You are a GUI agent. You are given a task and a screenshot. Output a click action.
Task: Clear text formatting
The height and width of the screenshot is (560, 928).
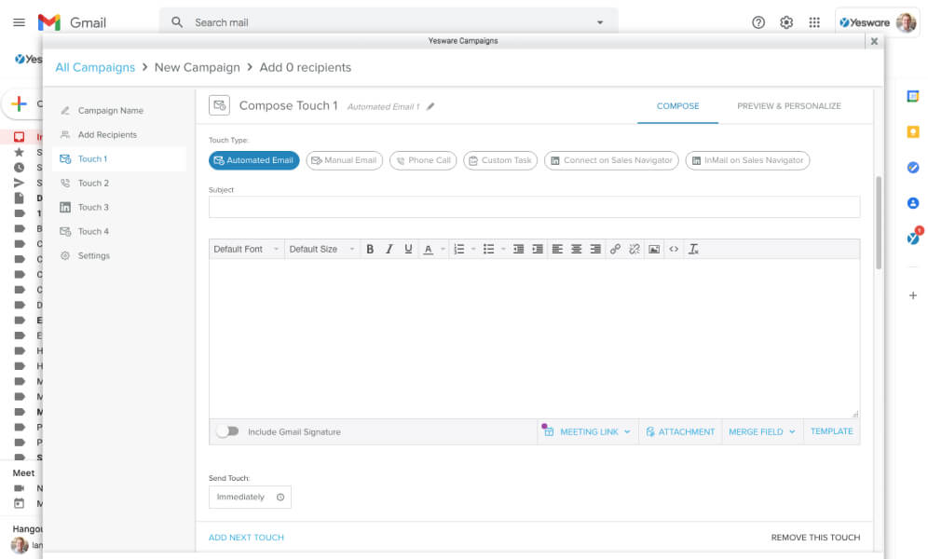pos(693,249)
